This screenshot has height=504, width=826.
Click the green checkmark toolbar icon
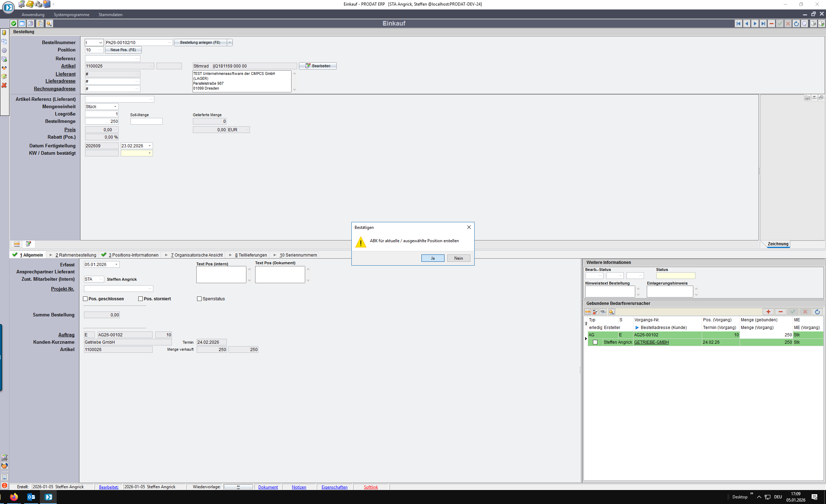(x=14, y=23)
